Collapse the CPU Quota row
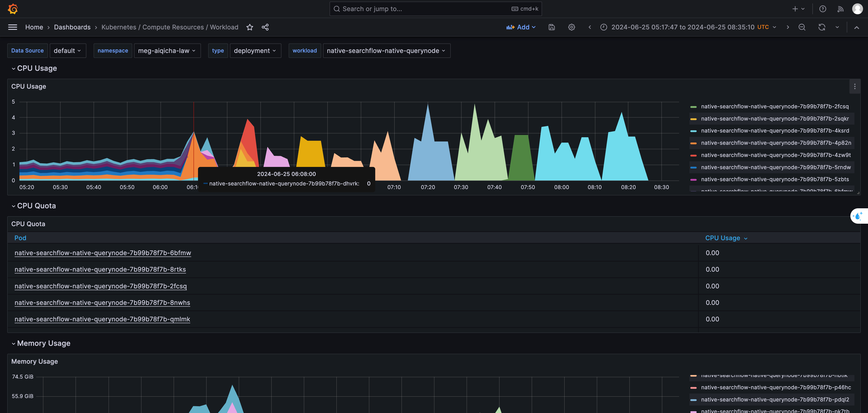 (14, 206)
